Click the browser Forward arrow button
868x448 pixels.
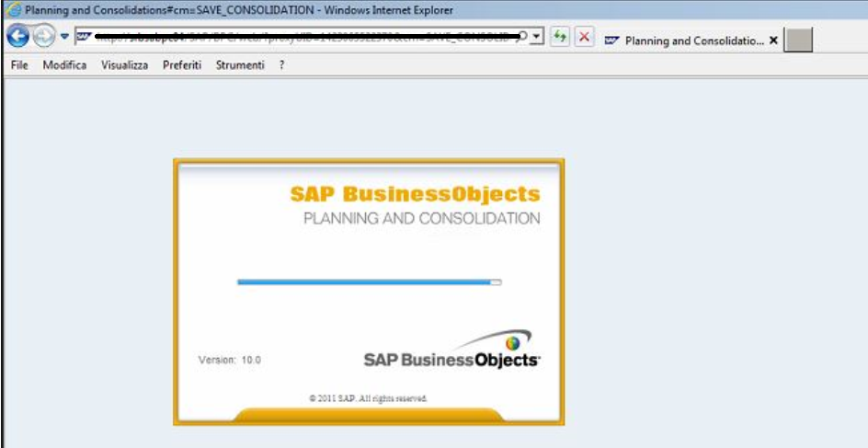44,37
